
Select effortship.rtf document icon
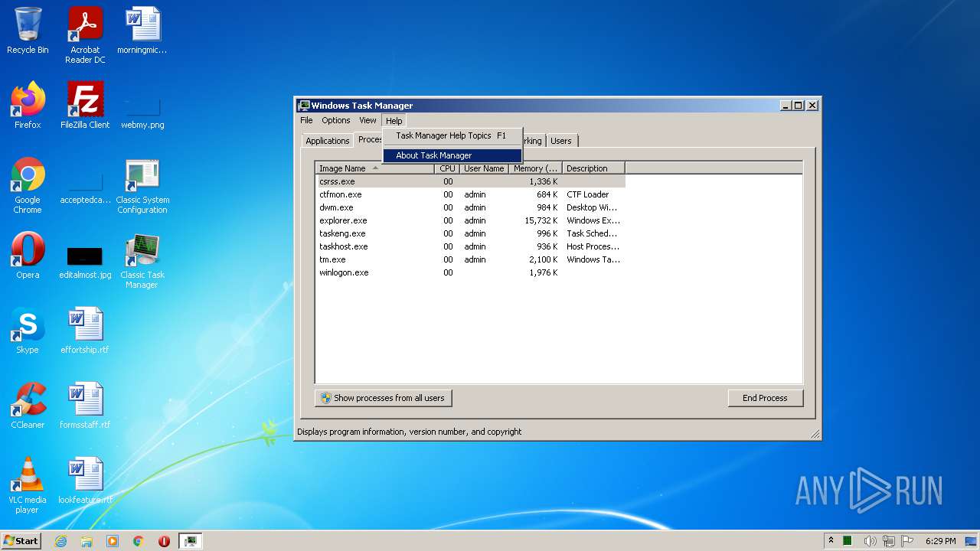[x=85, y=331]
